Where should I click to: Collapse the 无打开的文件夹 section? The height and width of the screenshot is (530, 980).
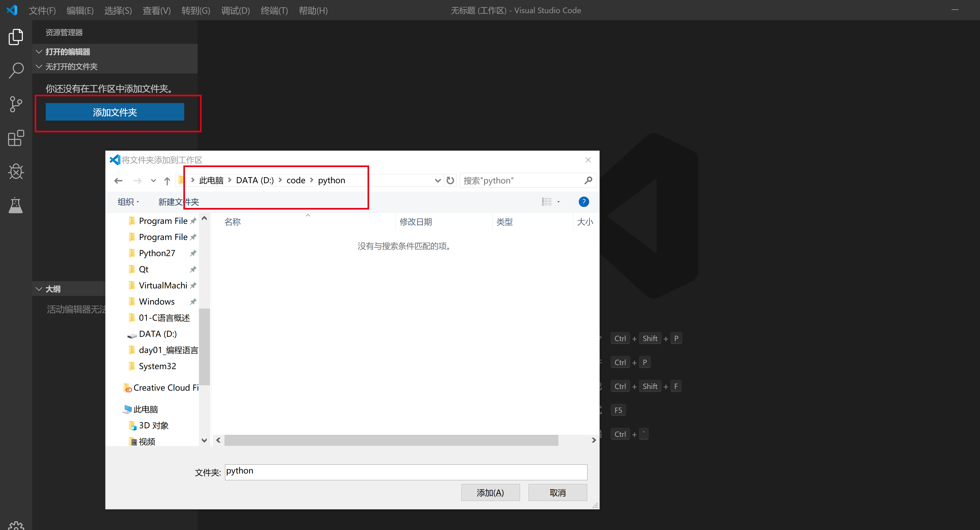coord(39,66)
